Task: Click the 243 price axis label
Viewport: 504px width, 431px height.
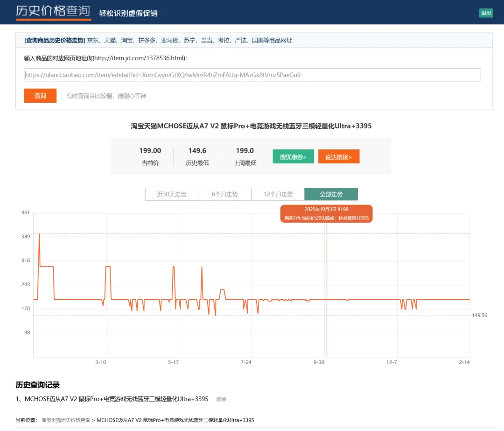Action: point(25,284)
